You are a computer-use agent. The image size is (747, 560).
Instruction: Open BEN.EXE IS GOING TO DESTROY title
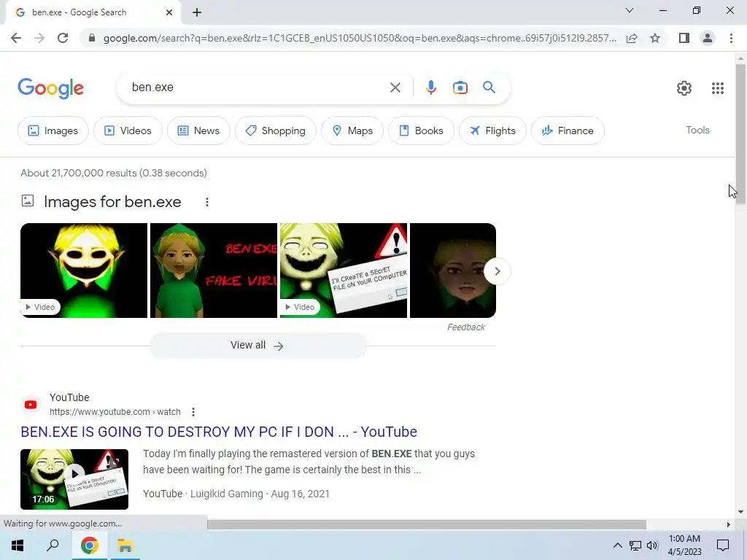coord(219,432)
